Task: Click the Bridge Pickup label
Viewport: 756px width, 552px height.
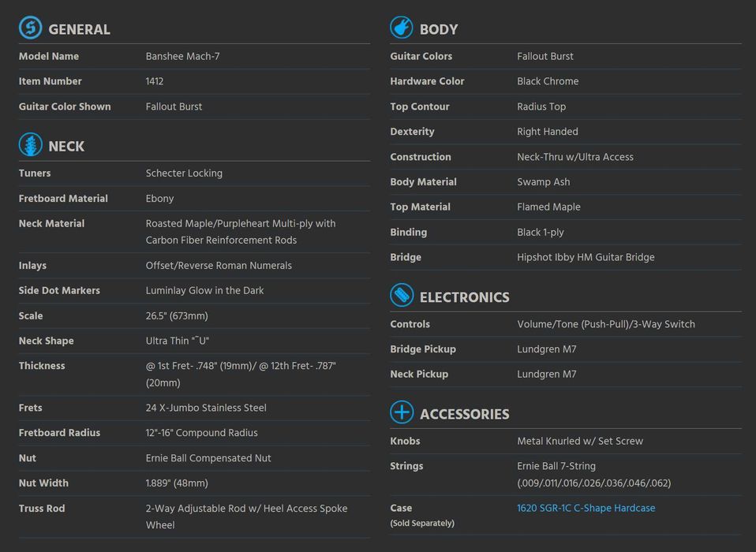Action: pos(423,349)
